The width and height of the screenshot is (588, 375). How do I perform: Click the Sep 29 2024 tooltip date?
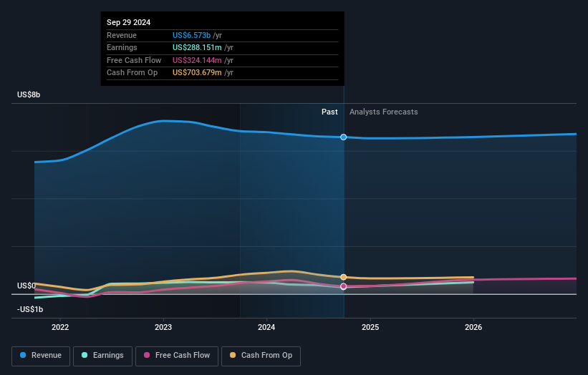pyautogui.click(x=129, y=22)
